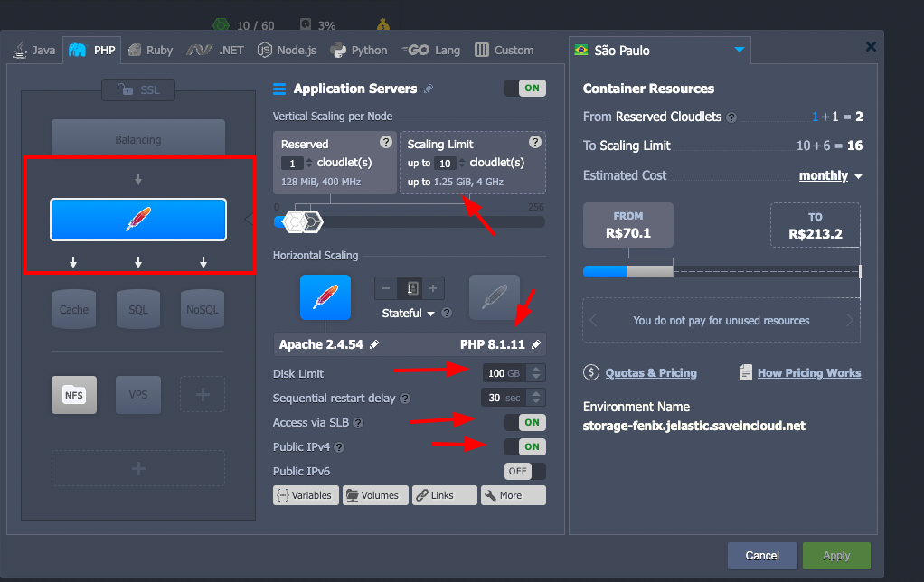Expand the monthly estimated cost dropdown

[x=830, y=176]
